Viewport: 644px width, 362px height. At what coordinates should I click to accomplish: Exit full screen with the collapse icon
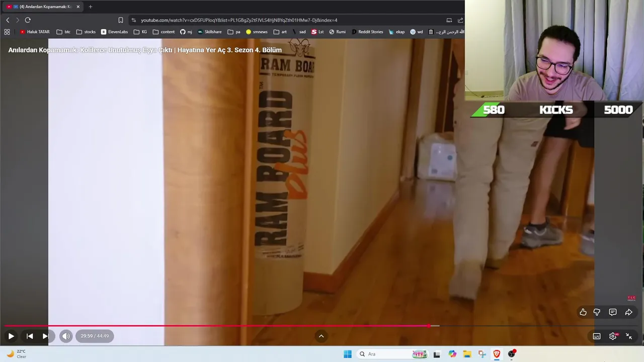(629, 336)
